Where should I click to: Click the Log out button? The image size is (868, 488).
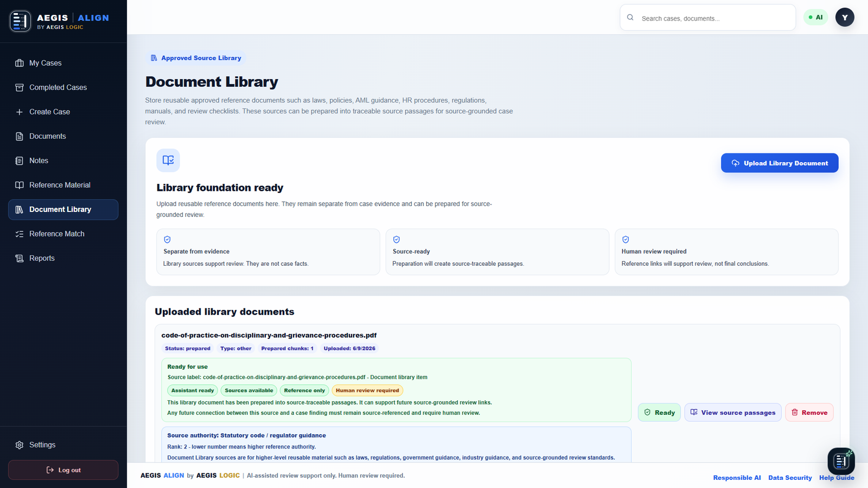[63, 470]
